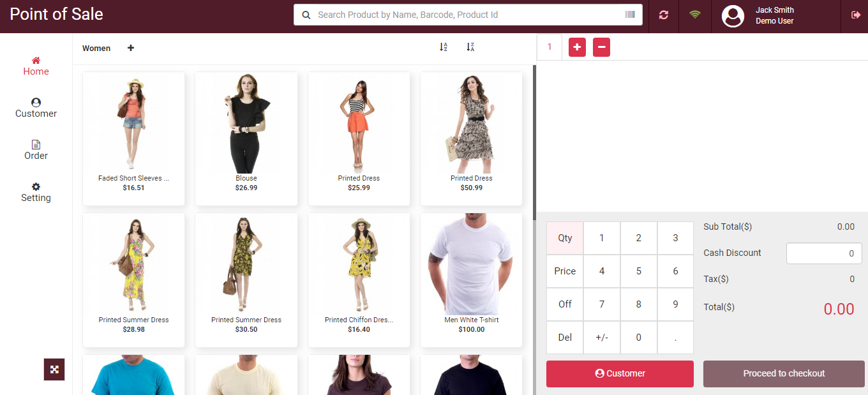Add Printed Summer Dress $30.50 to cart
The width and height of the screenshot is (868, 395).
(x=246, y=281)
